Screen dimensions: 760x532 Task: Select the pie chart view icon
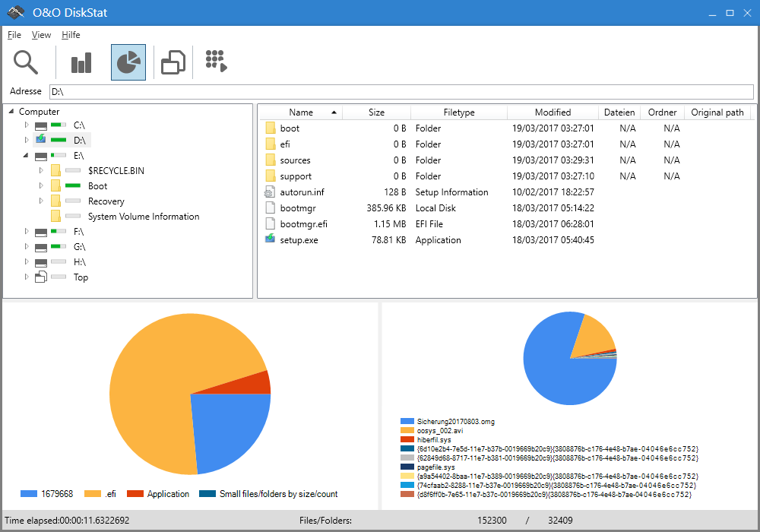[128, 62]
